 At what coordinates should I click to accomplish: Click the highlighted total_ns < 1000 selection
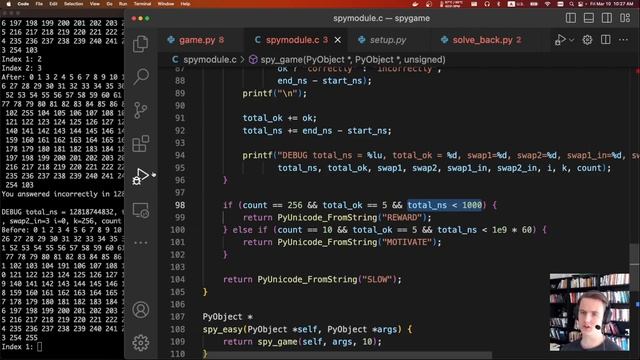point(444,205)
